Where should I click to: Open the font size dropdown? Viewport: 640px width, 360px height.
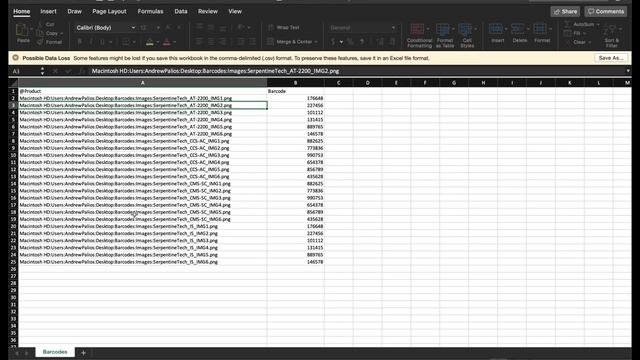158,28
